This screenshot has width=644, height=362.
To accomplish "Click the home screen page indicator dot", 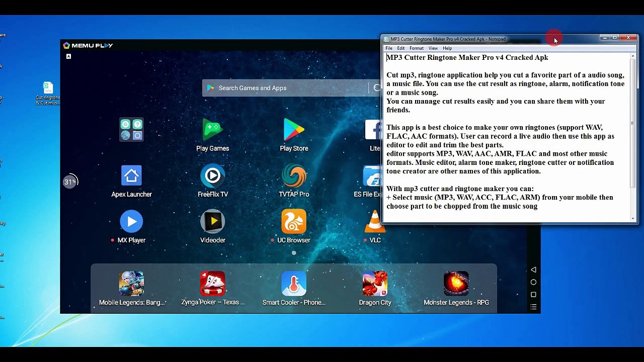I will (294, 253).
